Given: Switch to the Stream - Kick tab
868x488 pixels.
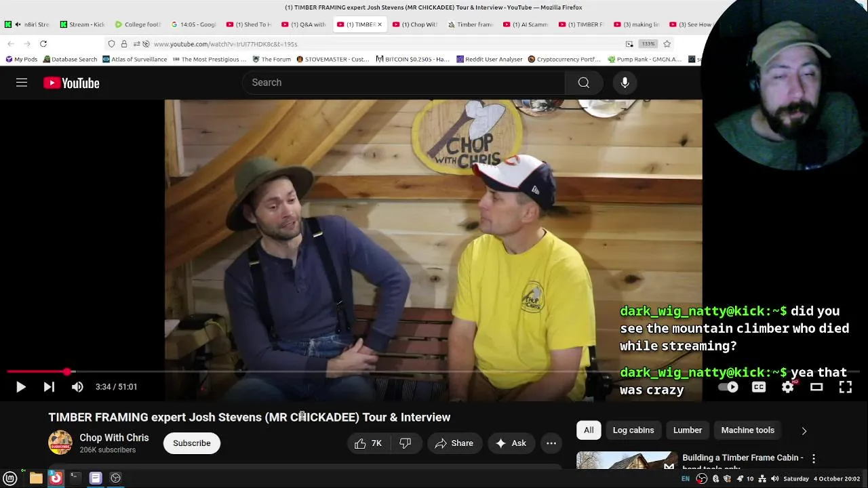Looking at the screenshot, I should (x=82, y=24).
